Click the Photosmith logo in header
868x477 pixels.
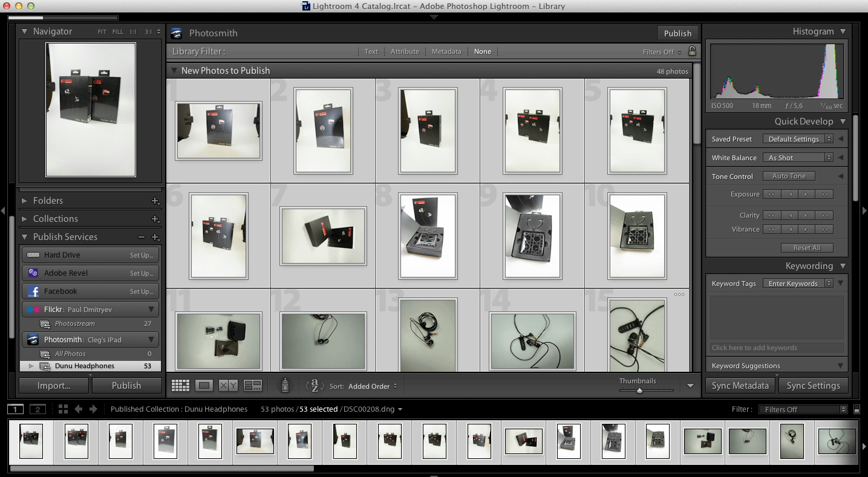176,33
